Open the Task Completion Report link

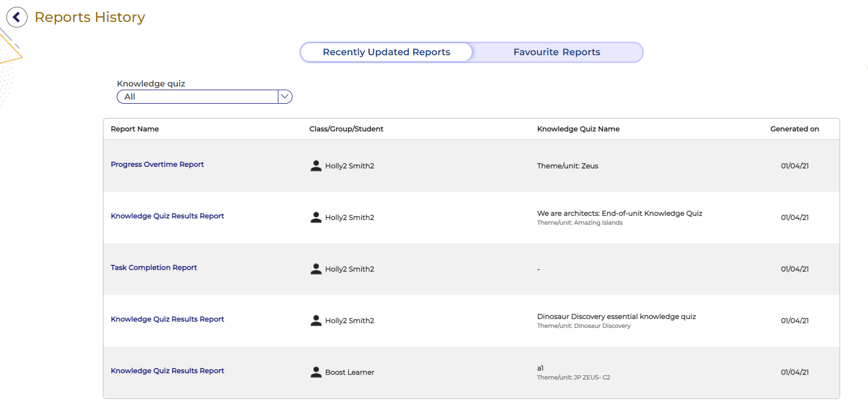pyautogui.click(x=154, y=267)
